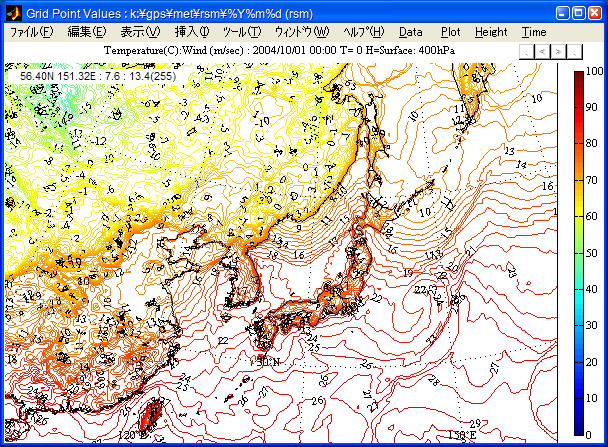Expand the Plot menu
Screen dimensions: 608x447
coord(450,32)
